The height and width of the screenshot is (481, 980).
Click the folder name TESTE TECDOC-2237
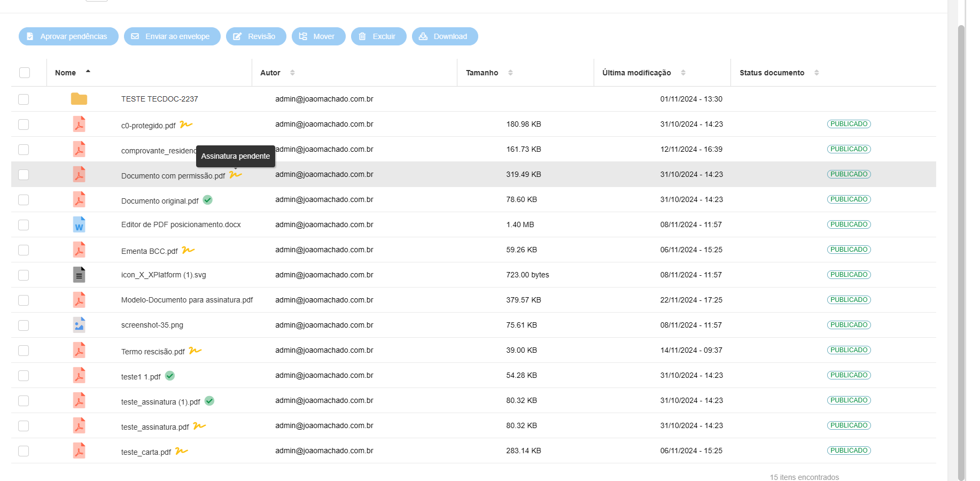coord(160,99)
